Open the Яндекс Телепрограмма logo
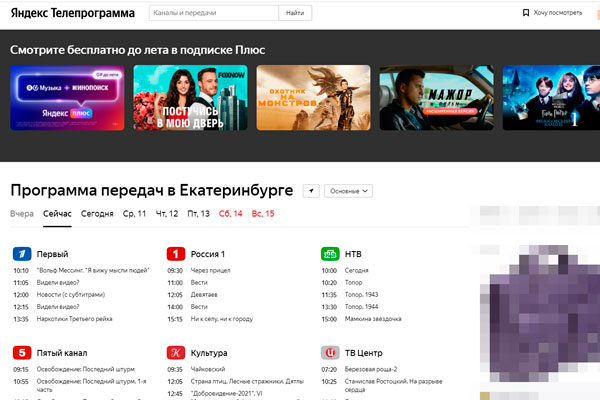This screenshot has width=600, height=400. coord(73,13)
